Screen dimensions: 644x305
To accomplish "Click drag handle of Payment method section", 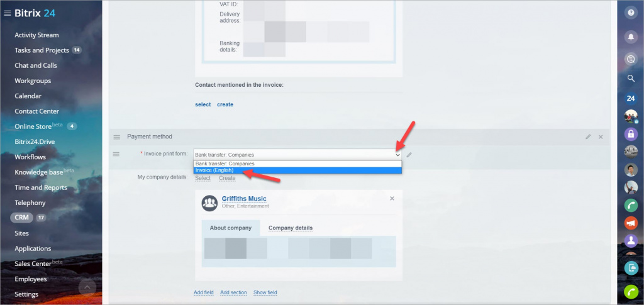I will 117,136.
